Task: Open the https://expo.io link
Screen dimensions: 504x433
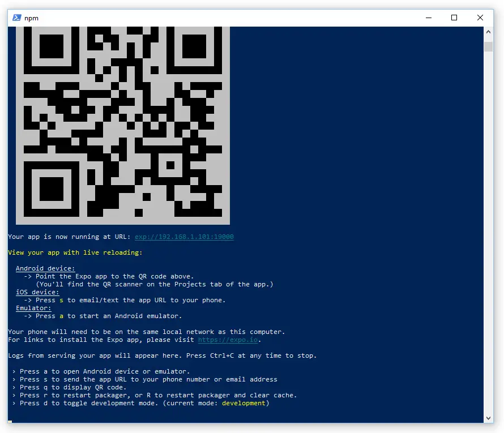Action: pos(228,340)
